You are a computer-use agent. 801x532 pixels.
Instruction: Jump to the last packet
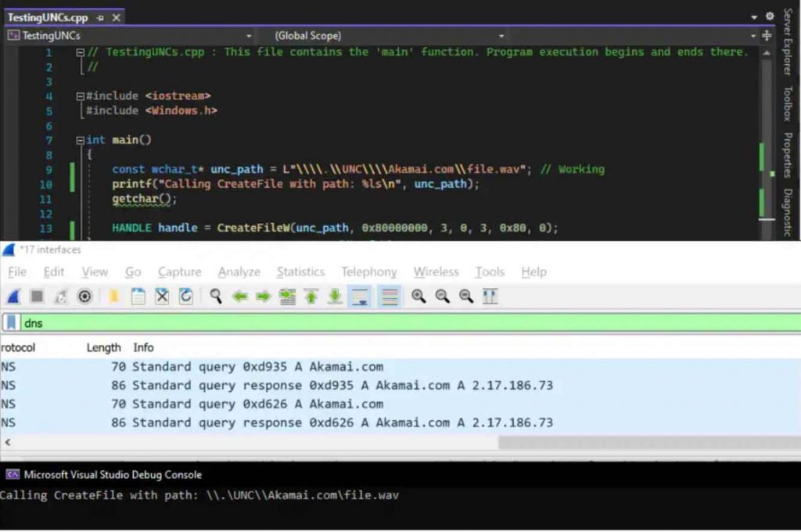click(x=335, y=297)
